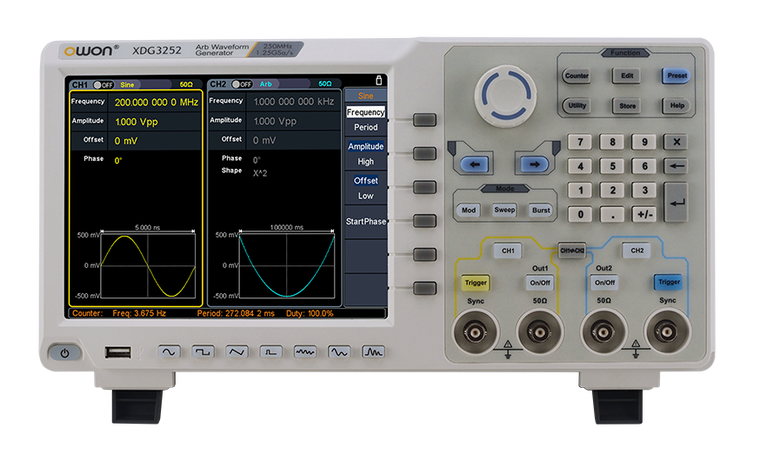Toggle Out2 On/Off output button
Screen dimensions: 760x468
604,282
